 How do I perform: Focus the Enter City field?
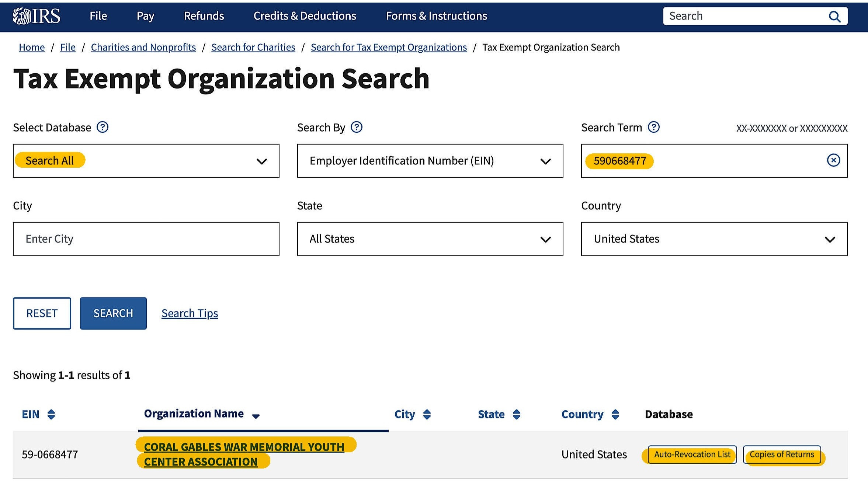(x=146, y=239)
